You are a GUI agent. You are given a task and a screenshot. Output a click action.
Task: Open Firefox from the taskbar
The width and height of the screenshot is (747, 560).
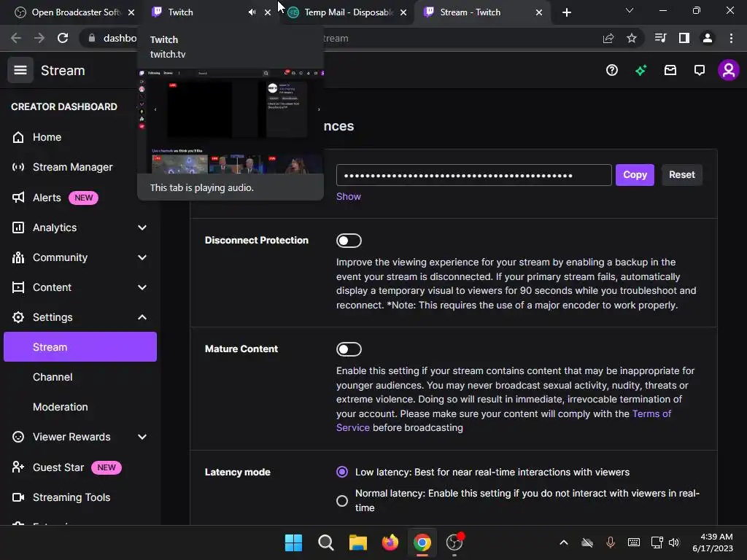pyautogui.click(x=390, y=542)
